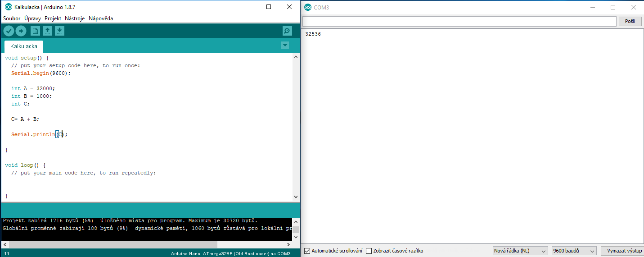Click the -32536 output value

[x=311, y=34]
